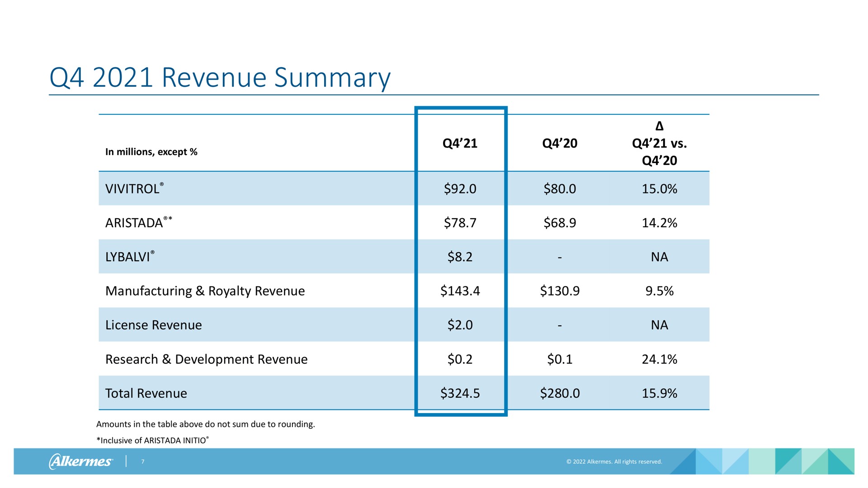The width and height of the screenshot is (868, 488).
Task: Select LYBALVI Q4'21 value $8.2
Action: [460, 257]
